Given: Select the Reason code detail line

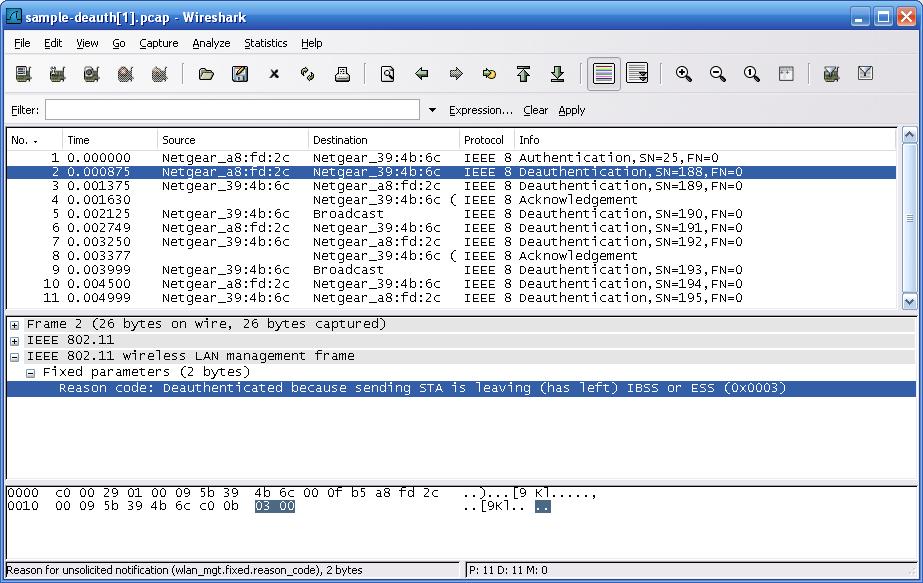Looking at the screenshot, I should pos(461,388).
